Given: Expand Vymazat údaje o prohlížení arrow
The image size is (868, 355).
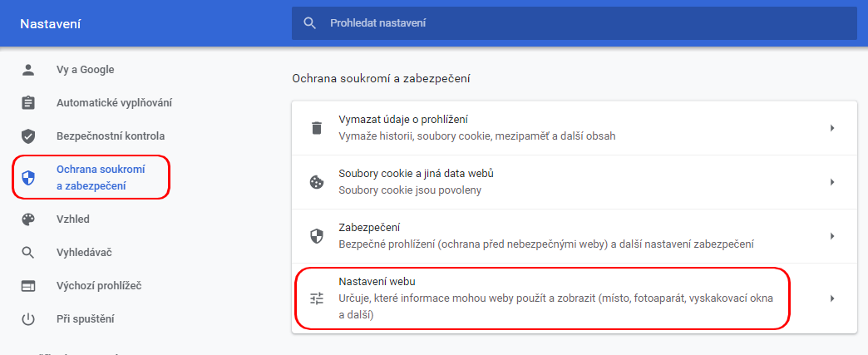Looking at the screenshot, I should 831,128.
